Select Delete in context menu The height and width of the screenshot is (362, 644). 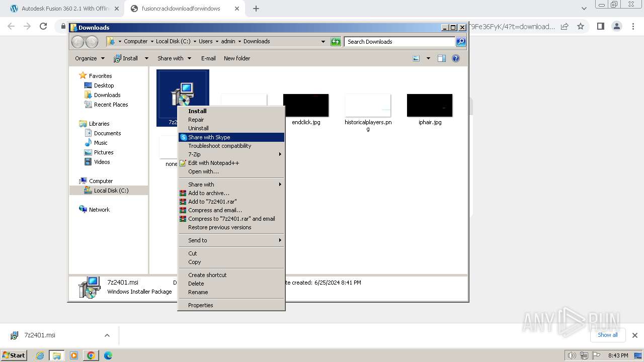[231, 284]
